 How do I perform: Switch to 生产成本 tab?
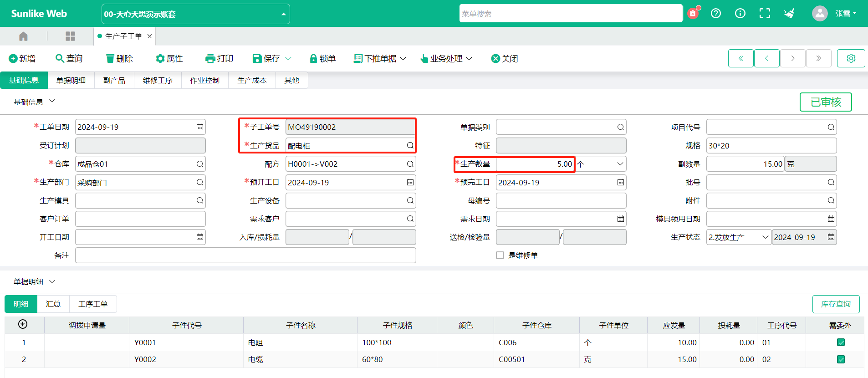tap(252, 80)
